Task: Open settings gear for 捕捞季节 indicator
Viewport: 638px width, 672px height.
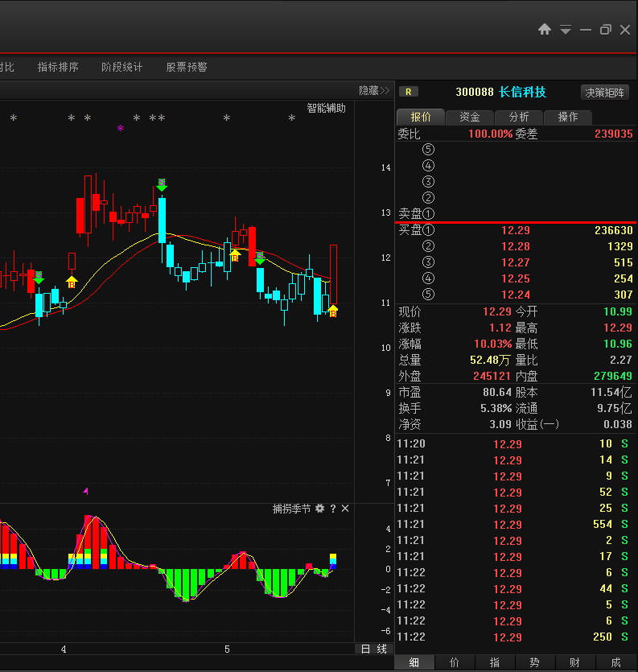Action: tap(319, 509)
